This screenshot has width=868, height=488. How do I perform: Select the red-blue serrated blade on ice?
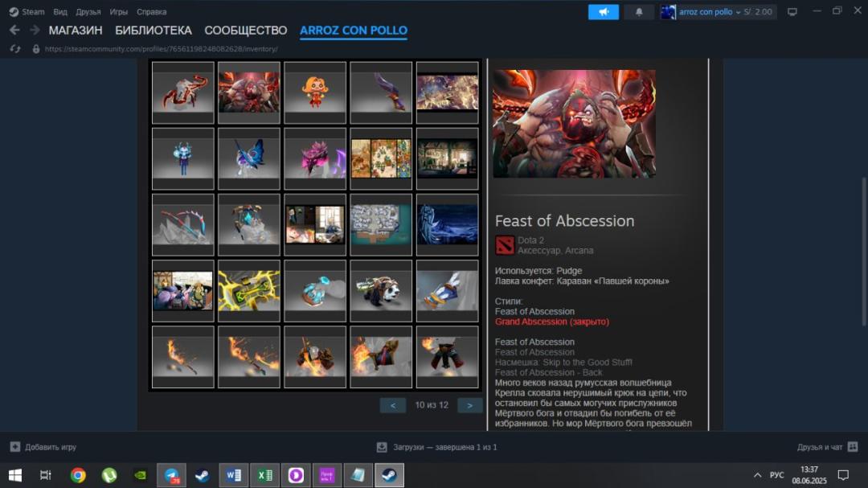(x=182, y=225)
